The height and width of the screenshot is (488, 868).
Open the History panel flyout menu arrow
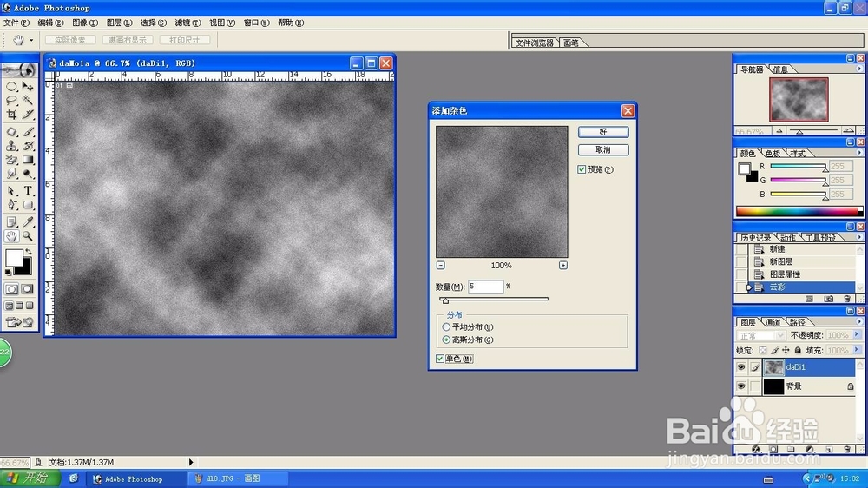coord(859,238)
